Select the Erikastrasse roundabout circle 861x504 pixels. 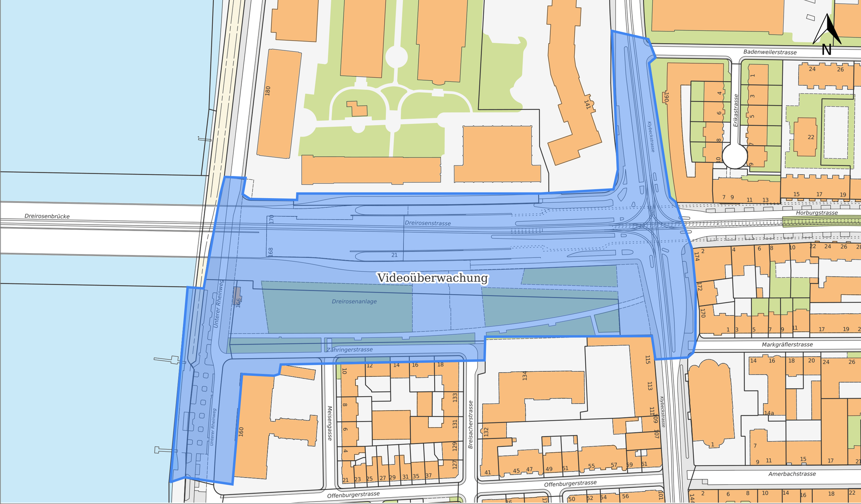pyautogui.click(x=735, y=156)
